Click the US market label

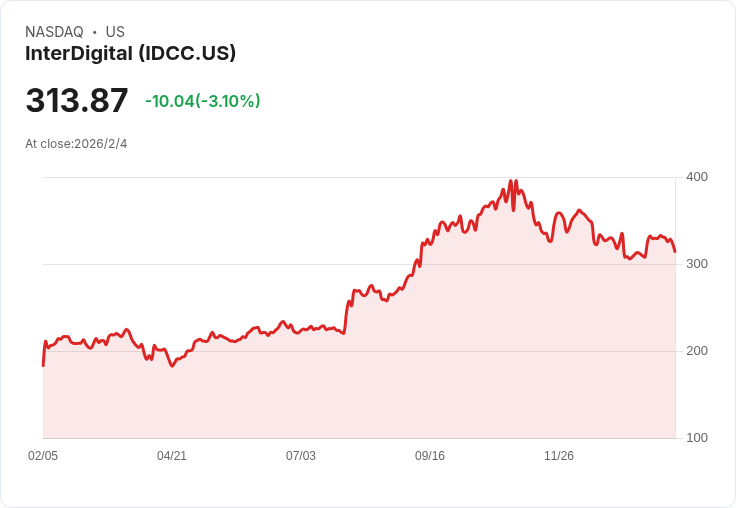[x=115, y=32]
